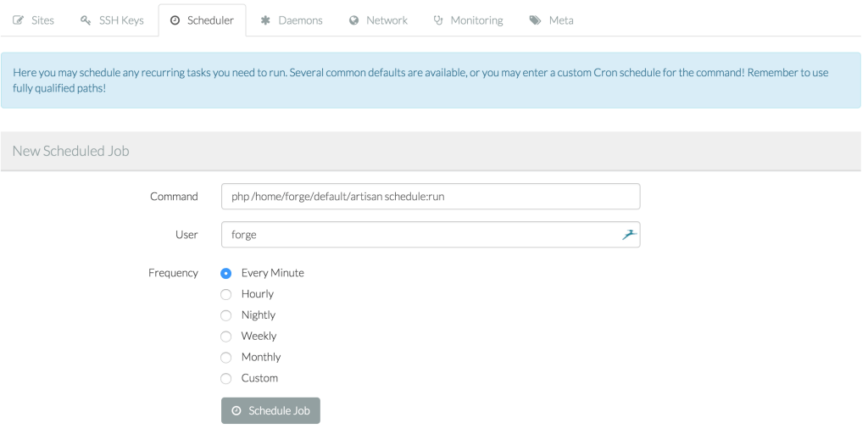Image resolution: width=868 pixels, height=434 pixels.
Task: Click the Frequency label
Action: (x=173, y=273)
